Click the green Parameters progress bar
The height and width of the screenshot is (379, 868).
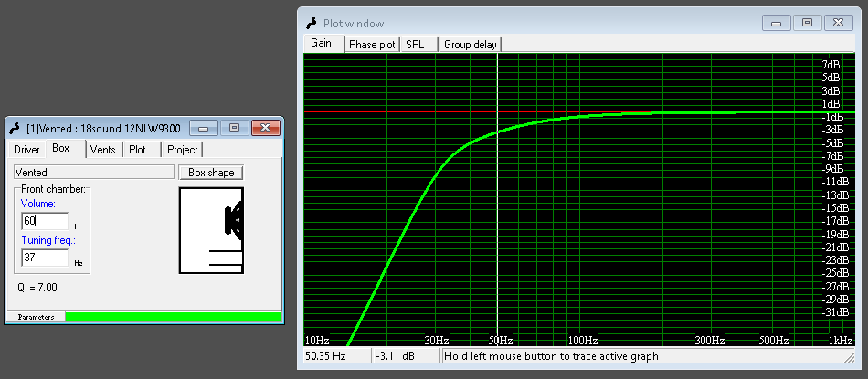pyautogui.click(x=173, y=317)
